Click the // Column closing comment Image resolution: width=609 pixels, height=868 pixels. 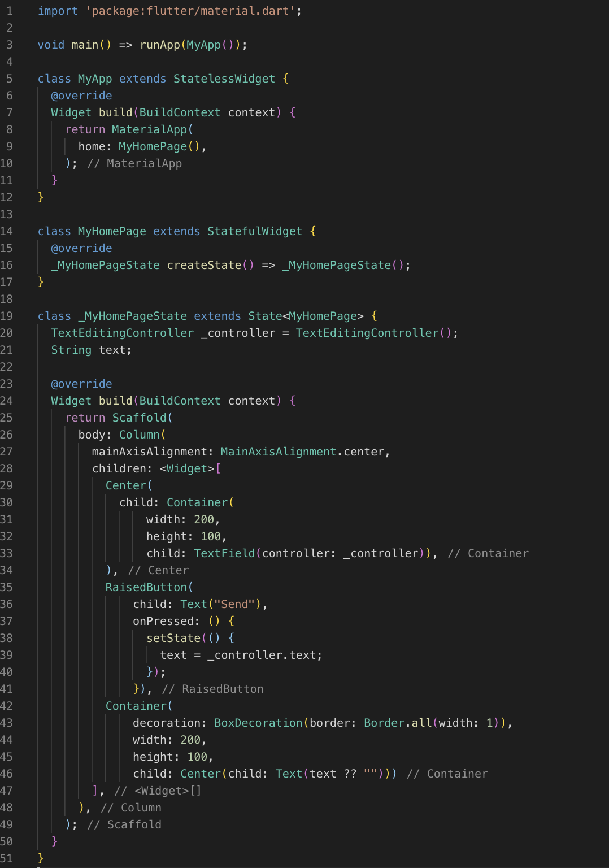coord(131,808)
